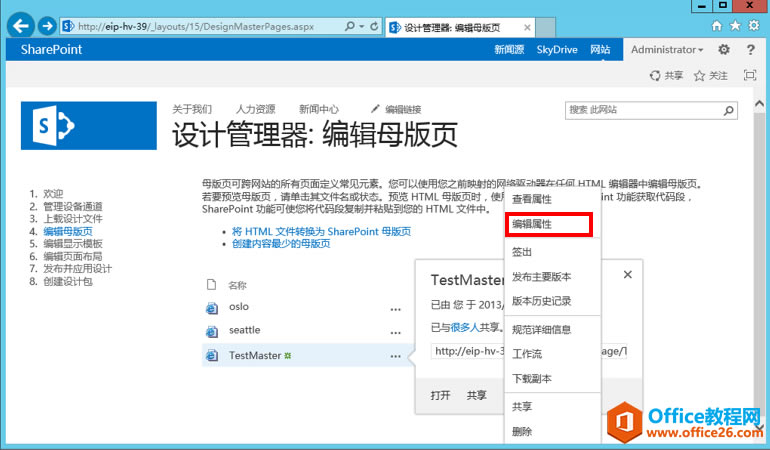
Task: Go to step 2 管理设备通道
Action: (x=73, y=206)
